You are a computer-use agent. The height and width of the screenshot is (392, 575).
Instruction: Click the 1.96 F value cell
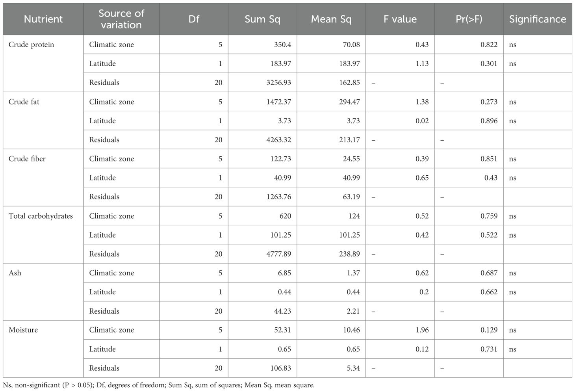422,330
